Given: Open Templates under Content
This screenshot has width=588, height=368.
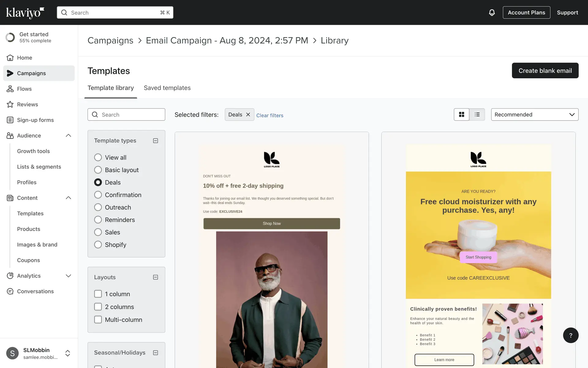Looking at the screenshot, I should click(x=30, y=213).
